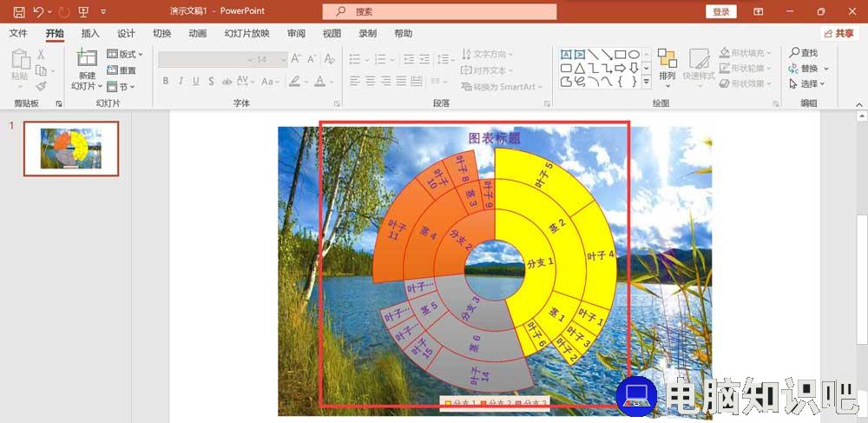This screenshot has width=868, height=423.
Task: Toggle text Shadow formatting
Action: (211, 81)
